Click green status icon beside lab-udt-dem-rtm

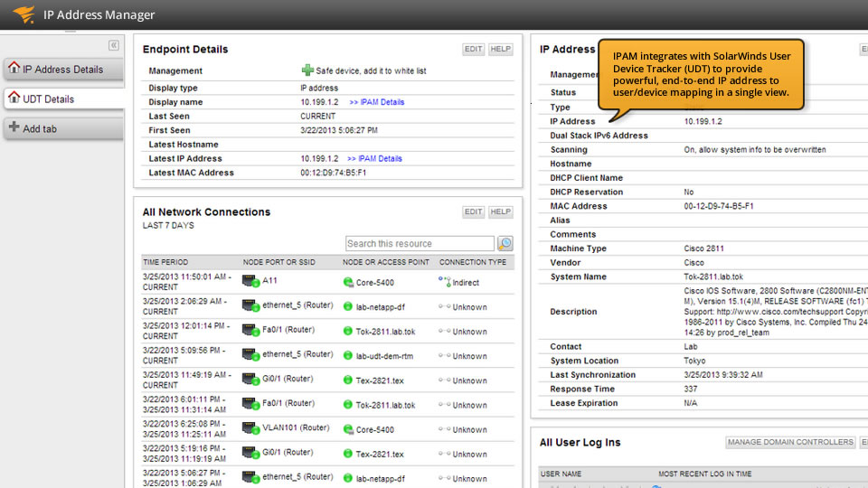click(x=347, y=355)
